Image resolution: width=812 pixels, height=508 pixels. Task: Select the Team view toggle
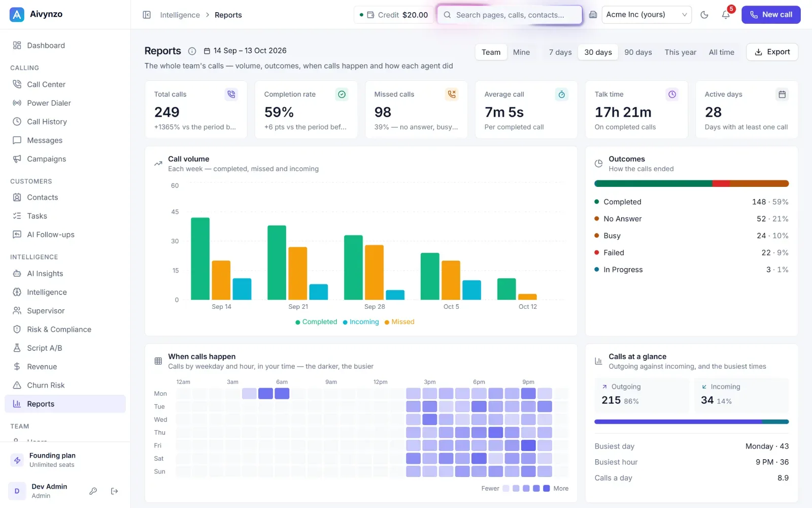[491, 52]
